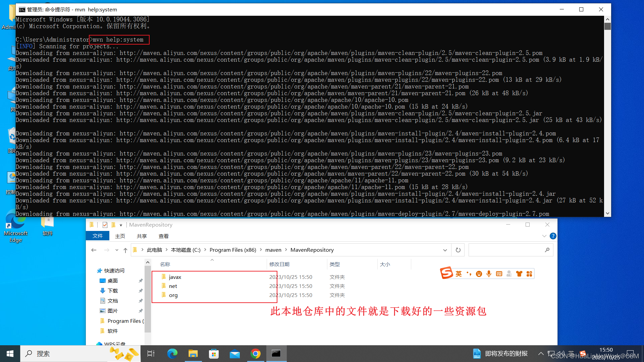Open 软件 folder in navigation pane
The width and height of the screenshot is (644, 362).
(x=112, y=331)
